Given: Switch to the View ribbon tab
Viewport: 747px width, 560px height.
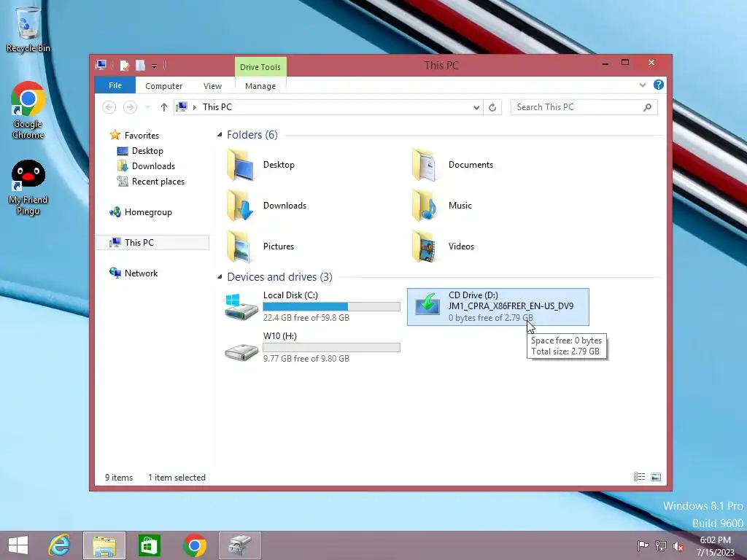Looking at the screenshot, I should (x=212, y=86).
